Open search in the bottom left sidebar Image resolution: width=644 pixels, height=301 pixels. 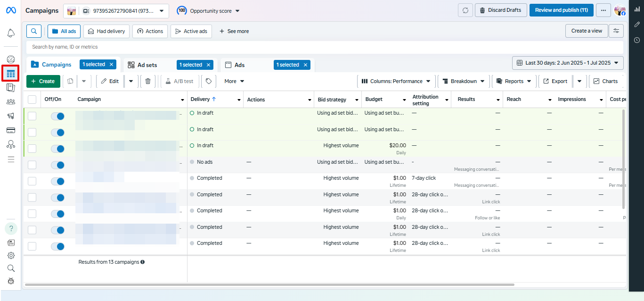coord(10,268)
